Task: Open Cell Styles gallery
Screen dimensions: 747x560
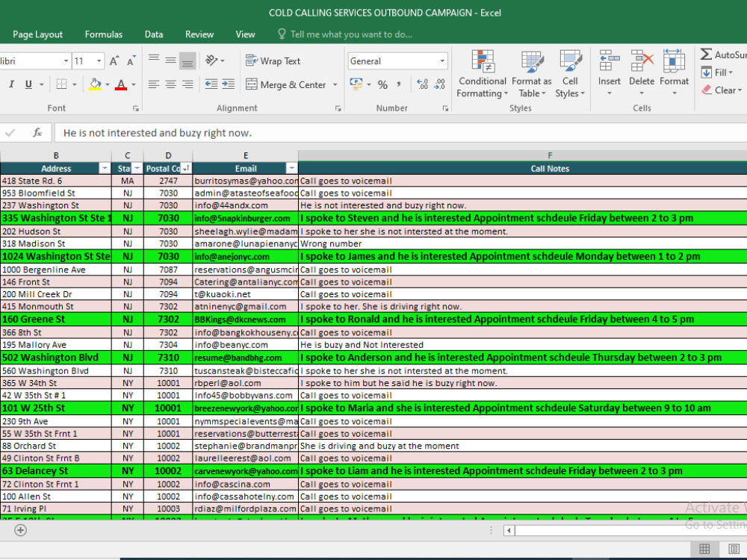Action: tap(570, 74)
